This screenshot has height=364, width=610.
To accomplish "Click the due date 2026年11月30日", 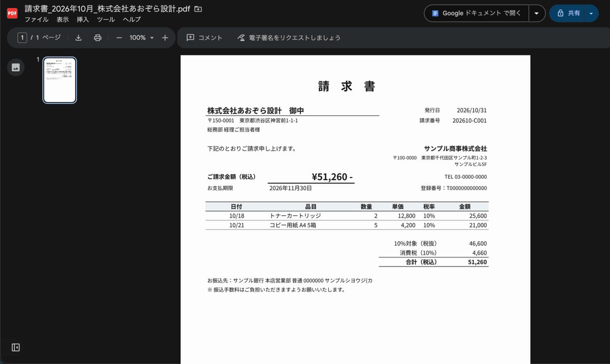I will tap(290, 188).
